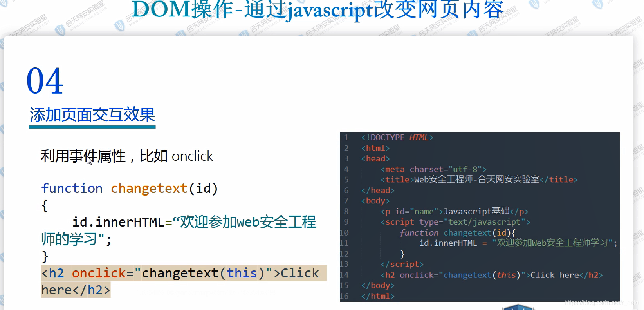Click the slide title "DOM操作-通过javascript改变网页内容"
Image resolution: width=644 pixels, height=310 pixels.
tap(317, 10)
